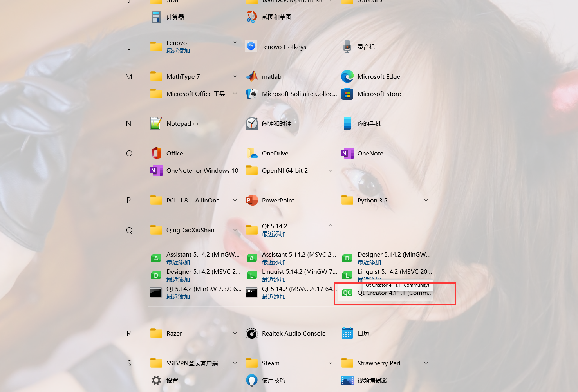Viewport: 578px width, 392px height.
Task: Open 闹钟和时钟 alarm clock icon
Action: pyautogui.click(x=252, y=123)
